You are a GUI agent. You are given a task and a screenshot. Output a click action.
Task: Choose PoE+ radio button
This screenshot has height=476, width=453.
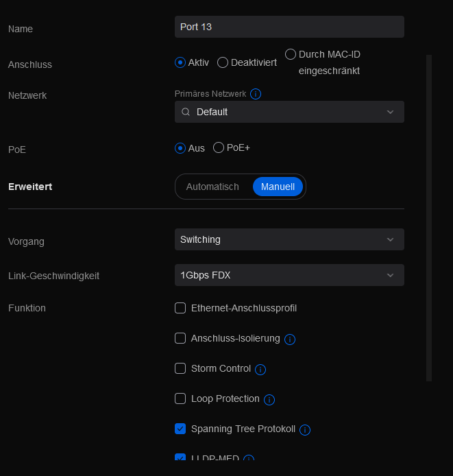pyautogui.click(x=219, y=148)
